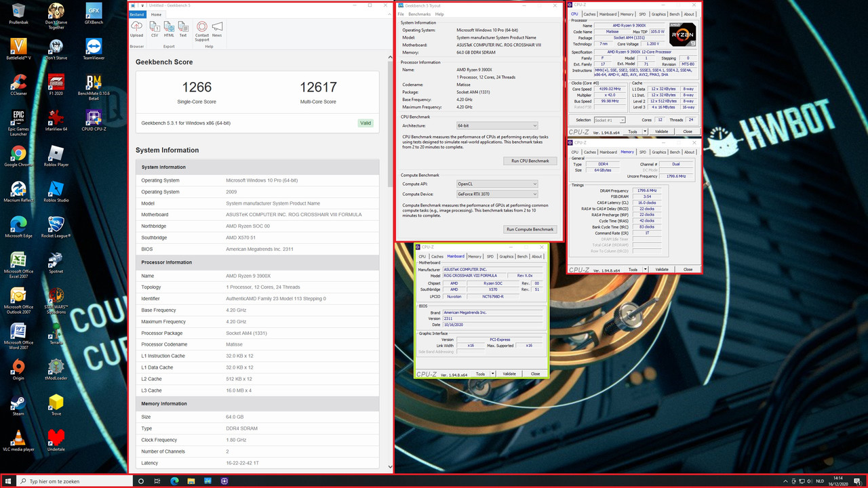Click Run Compute Benchmark button
Screen dimensions: 868x488
(530, 229)
